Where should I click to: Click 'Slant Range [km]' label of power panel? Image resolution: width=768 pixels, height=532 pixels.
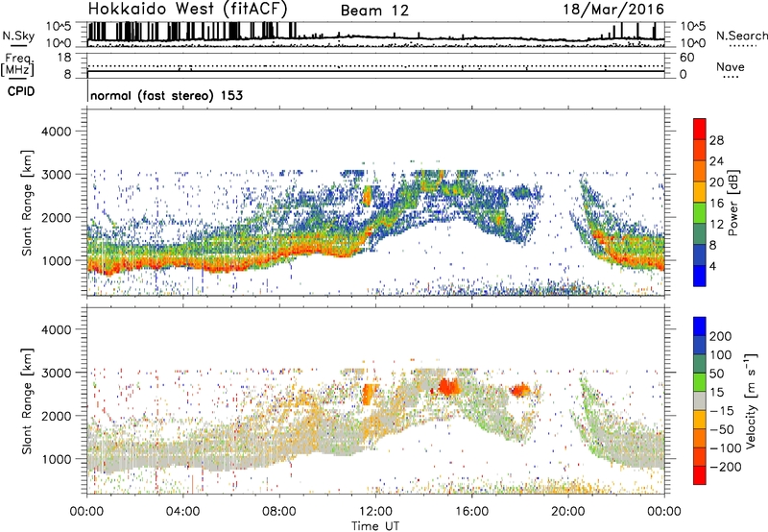[x=27, y=203]
